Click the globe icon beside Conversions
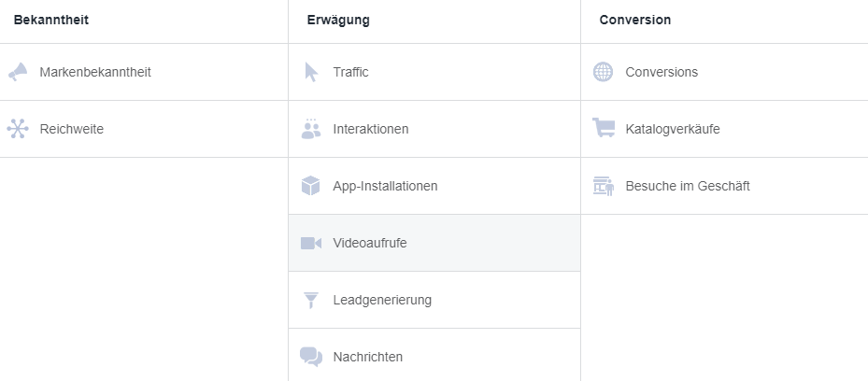 point(604,72)
